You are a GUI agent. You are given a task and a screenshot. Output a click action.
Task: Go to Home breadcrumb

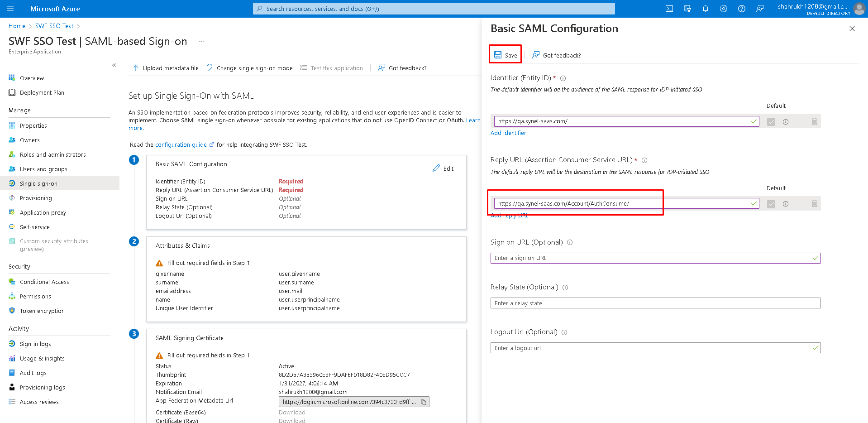coord(17,26)
